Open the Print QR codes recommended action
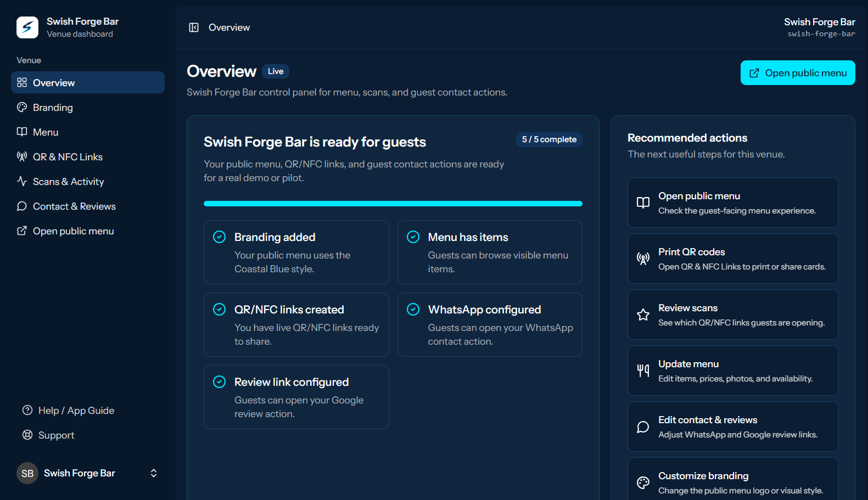This screenshot has height=500, width=868. (x=733, y=259)
